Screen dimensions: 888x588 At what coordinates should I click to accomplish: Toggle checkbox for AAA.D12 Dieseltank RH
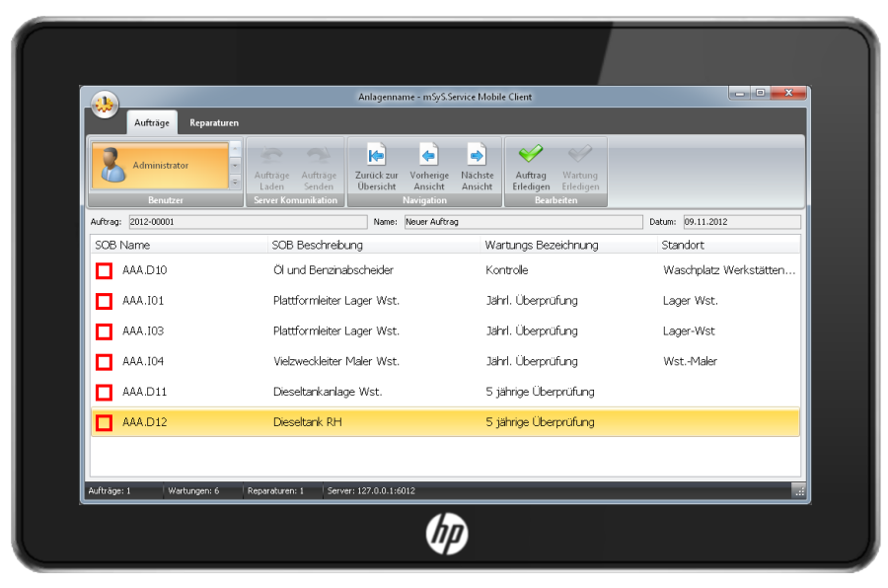pos(104,423)
